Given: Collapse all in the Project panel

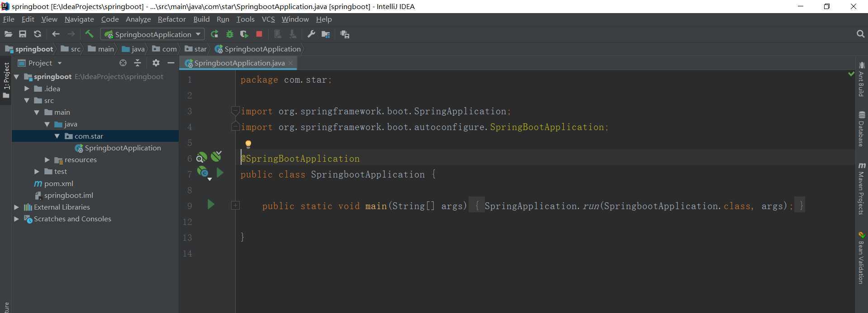Looking at the screenshot, I should point(138,63).
